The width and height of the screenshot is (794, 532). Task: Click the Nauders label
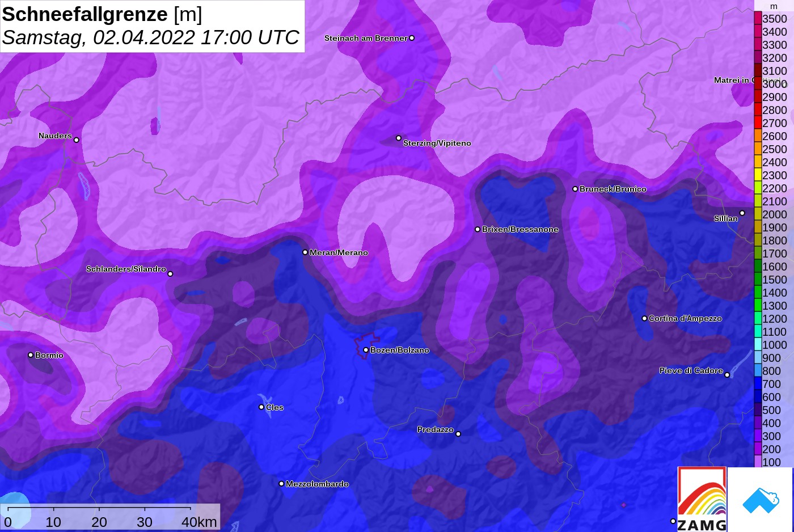(x=55, y=136)
